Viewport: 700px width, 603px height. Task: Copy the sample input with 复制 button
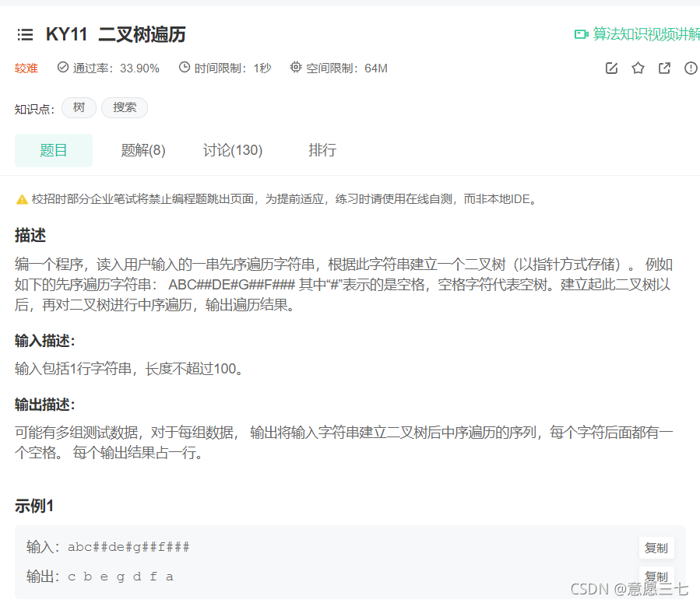coord(656,548)
